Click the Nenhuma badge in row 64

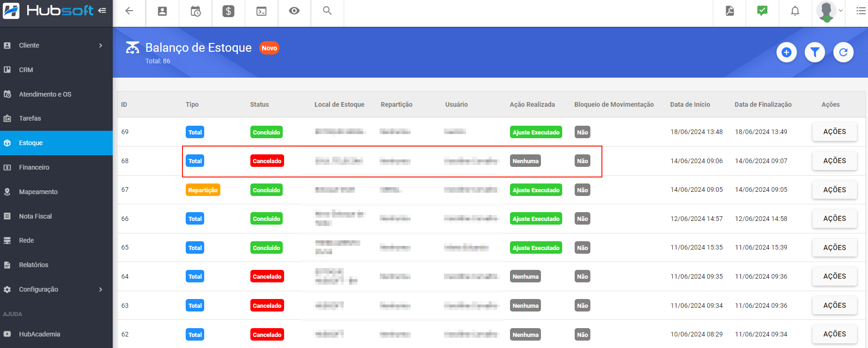click(x=525, y=276)
